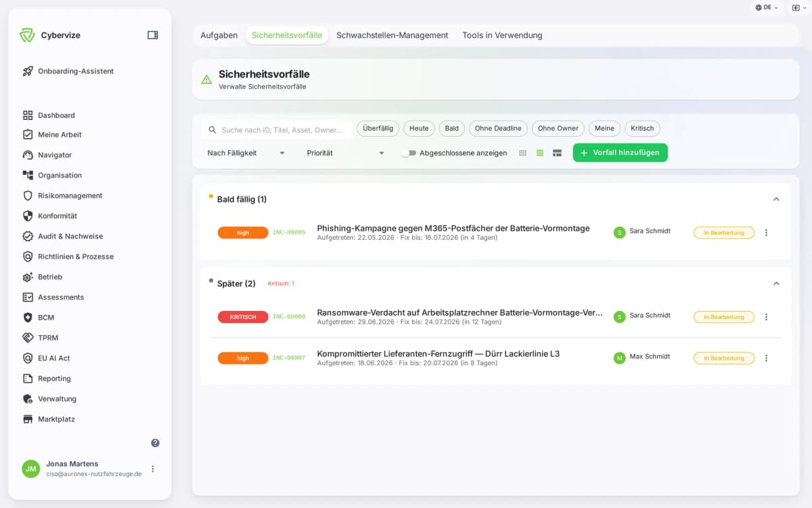Click the TPRM handshake icon
Screen dimensions: 812x508
[28, 337]
